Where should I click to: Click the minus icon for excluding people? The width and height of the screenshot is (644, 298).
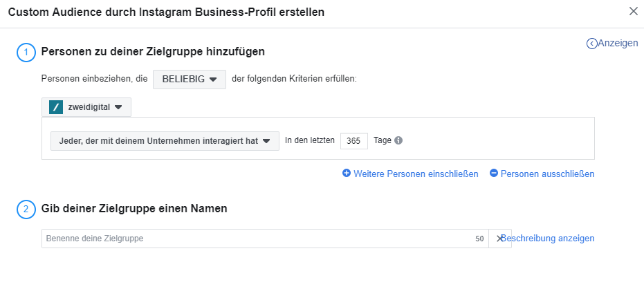coord(493,174)
